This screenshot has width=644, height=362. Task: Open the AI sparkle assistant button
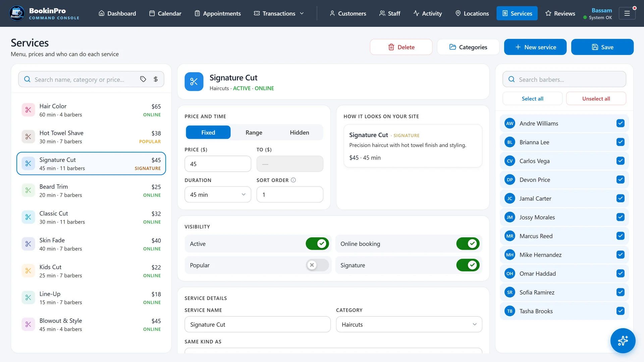(x=623, y=341)
